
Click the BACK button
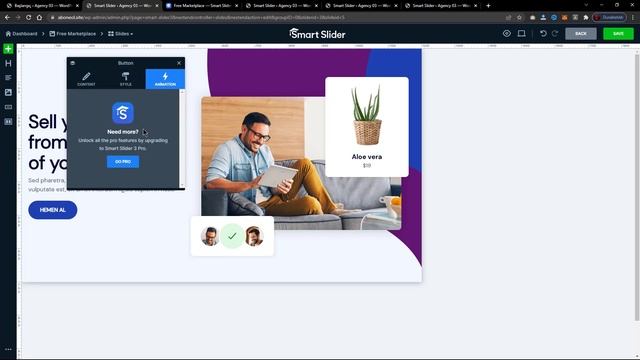point(580,33)
